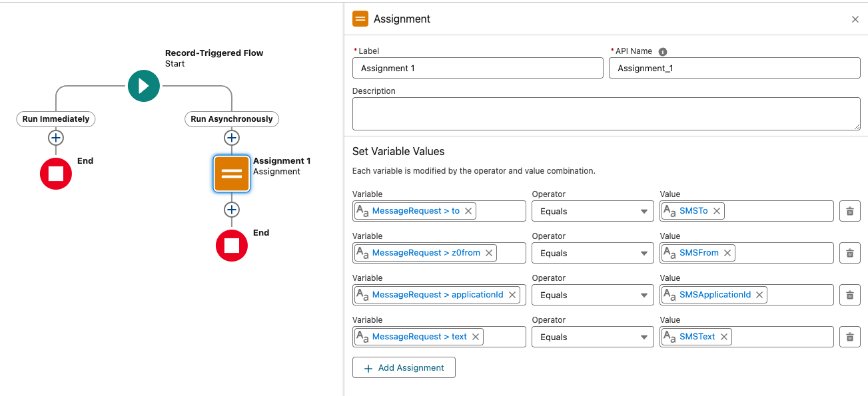Click the Run Asynchronously path label
868x396 pixels.
tap(232, 119)
